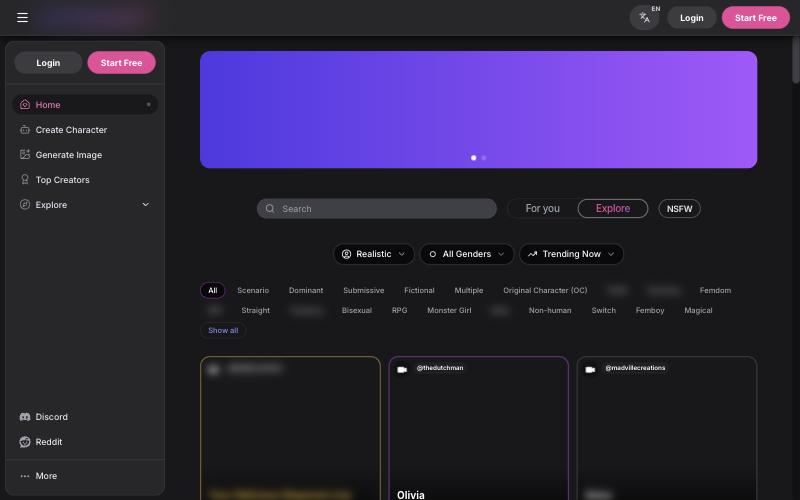Click video camera icon on @thedutchman card

tap(402, 369)
